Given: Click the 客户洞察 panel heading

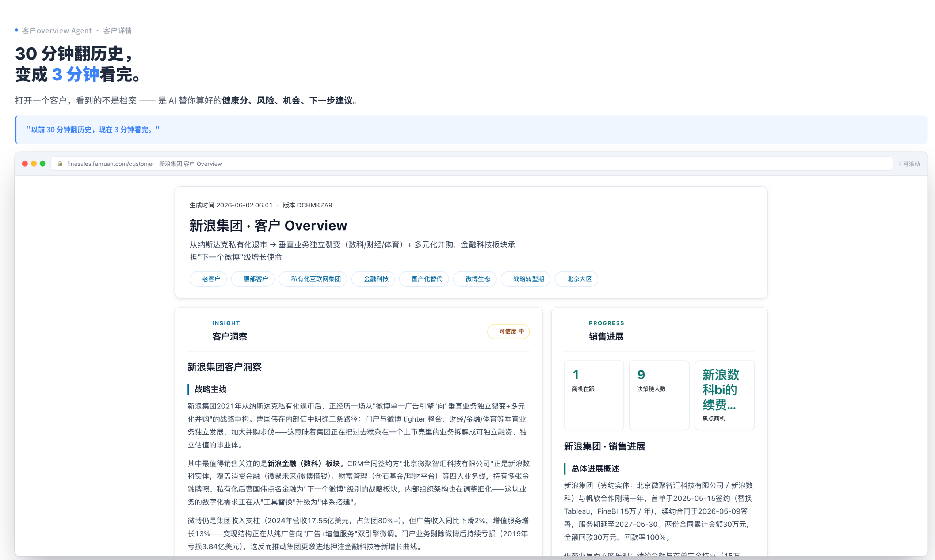Looking at the screenshot, I should tap(230, 336).
